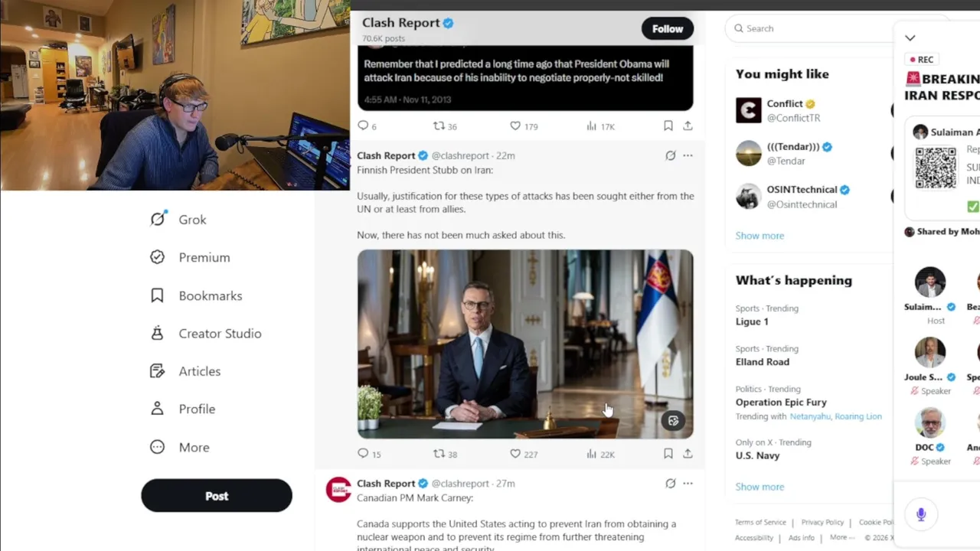The height and width of the screenshot is (551, 980).
Task: Click the search input field
Action: (809, 28)
